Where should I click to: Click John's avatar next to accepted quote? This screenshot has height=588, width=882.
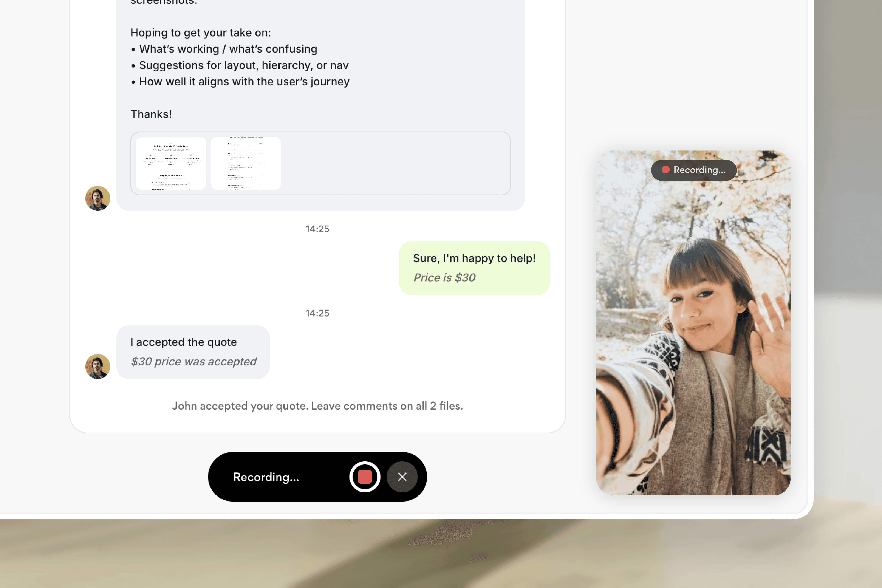pos(97,366)
